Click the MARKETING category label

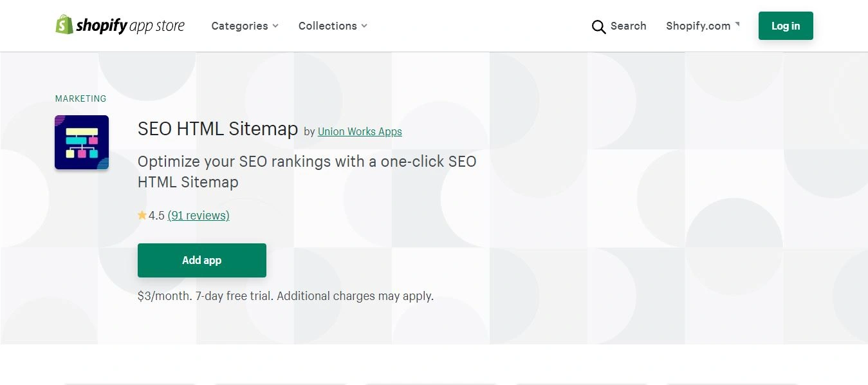80,99
